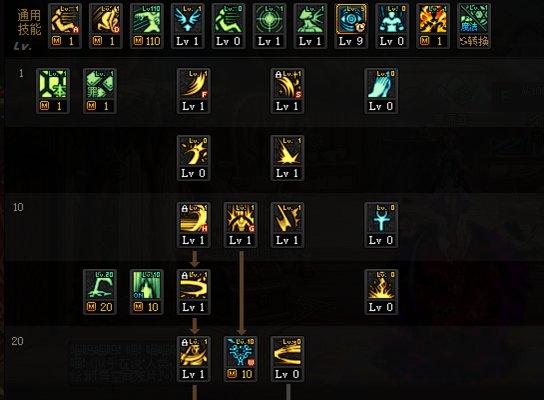Select the fire explosion skill icon
The width and height of the screenshot is (544, 400).
tap(433, 20)
